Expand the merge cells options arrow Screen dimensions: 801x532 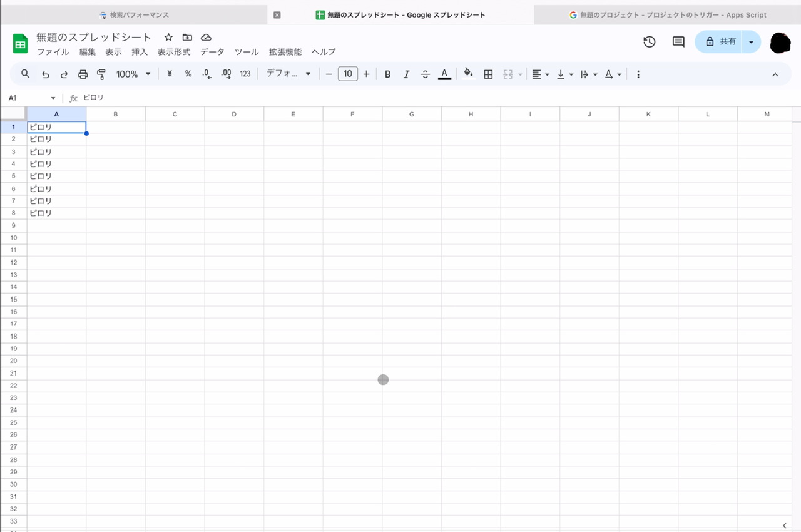coord(520,74)
